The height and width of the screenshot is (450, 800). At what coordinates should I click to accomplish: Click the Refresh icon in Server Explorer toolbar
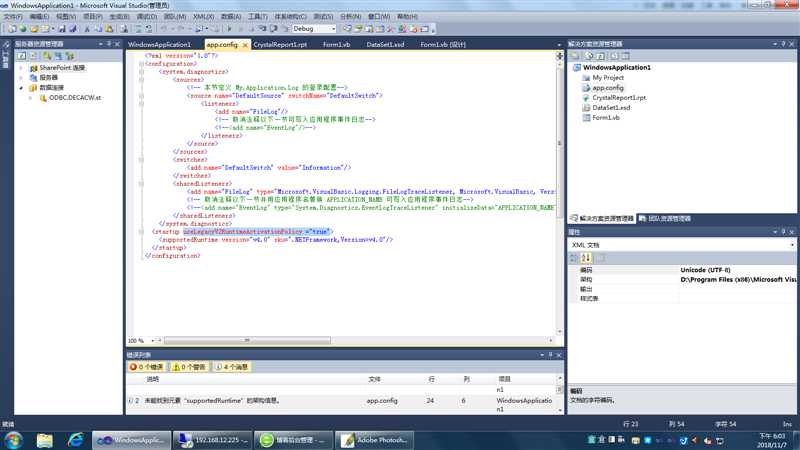click(21, 56)
